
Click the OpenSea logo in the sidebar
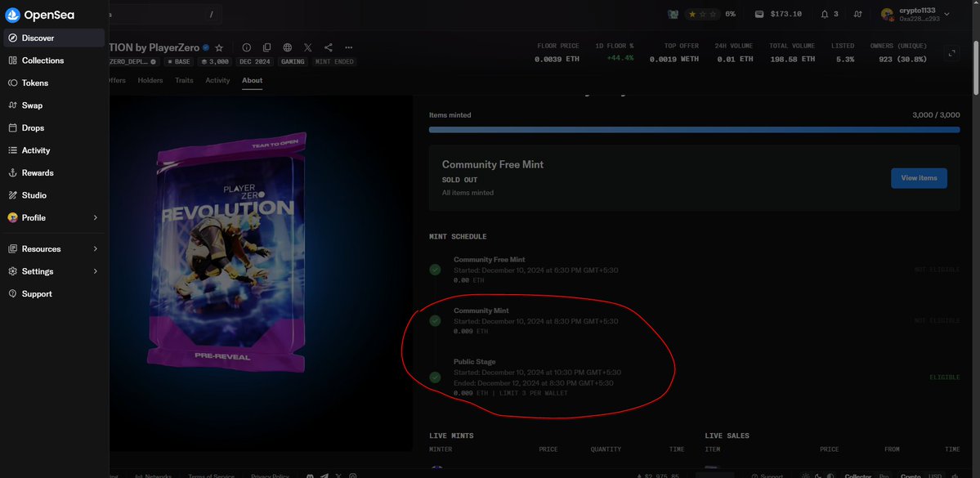tap(39, 15)
